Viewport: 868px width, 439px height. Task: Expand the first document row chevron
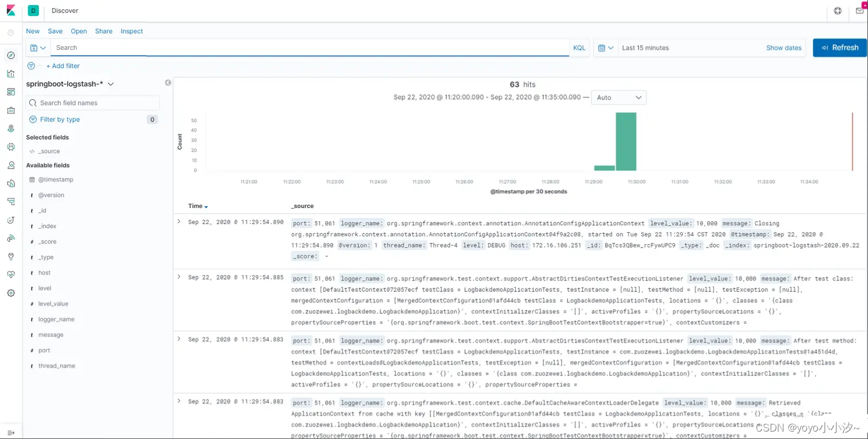coord(178,221)
